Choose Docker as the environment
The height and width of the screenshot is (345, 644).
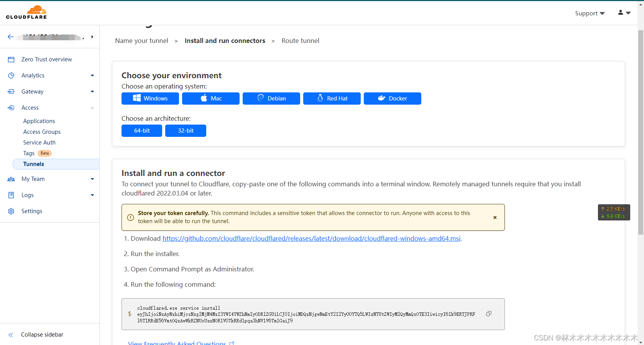tap(392, 99)
